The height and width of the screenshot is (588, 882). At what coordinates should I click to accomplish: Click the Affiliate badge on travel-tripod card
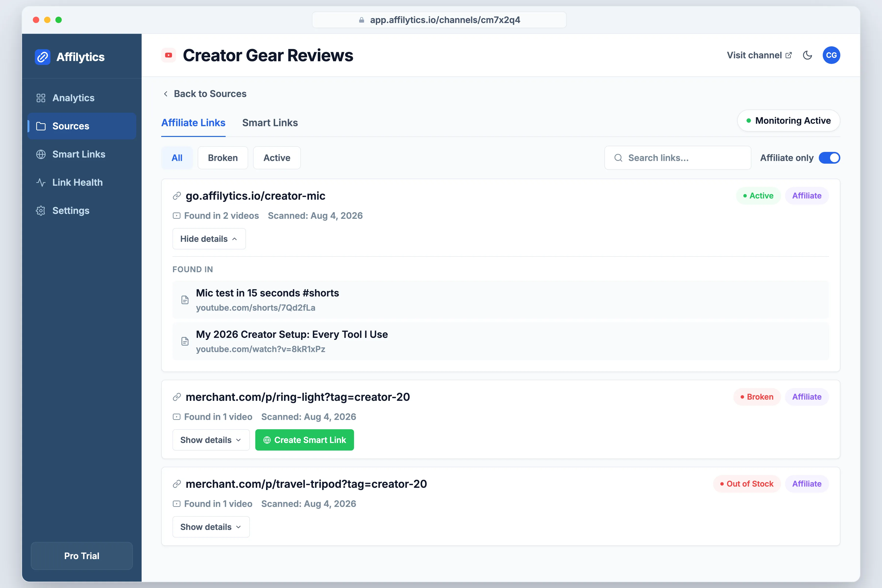(x=807, y=484)
